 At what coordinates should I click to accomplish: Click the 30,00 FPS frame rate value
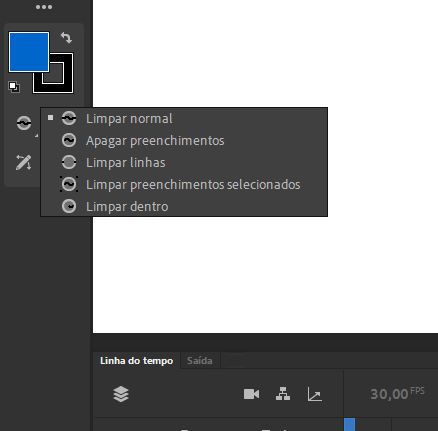point(397,394)
